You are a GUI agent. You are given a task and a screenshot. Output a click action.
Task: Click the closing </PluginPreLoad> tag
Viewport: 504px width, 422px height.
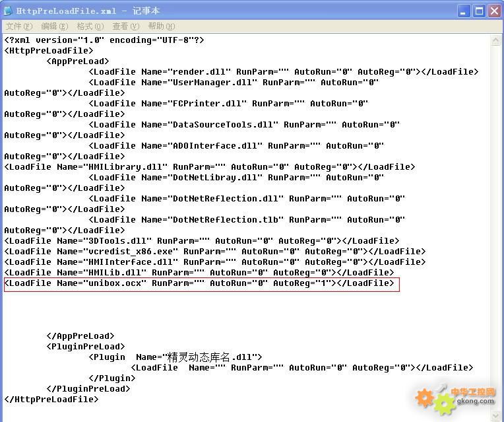88,389
